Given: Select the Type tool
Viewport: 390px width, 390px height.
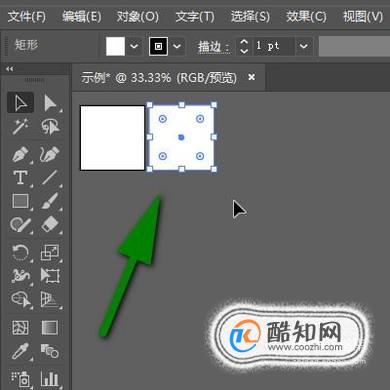Looking at the screenshot, I should pos(20,178).
